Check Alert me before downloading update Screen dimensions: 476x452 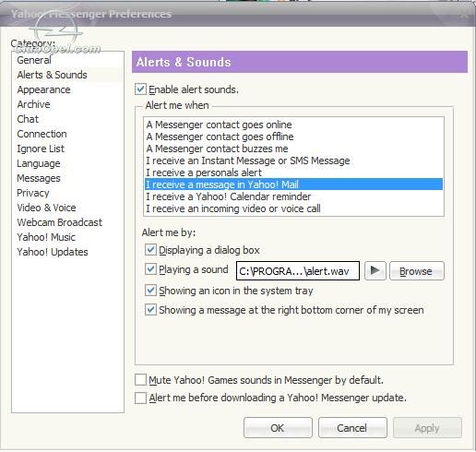point(140,398)
